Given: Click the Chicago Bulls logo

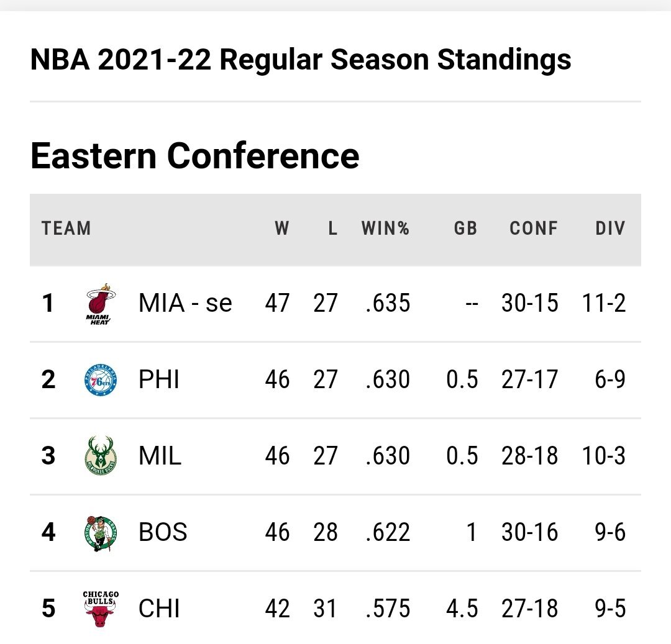Looking at the screenshot, I should (101, 609).
